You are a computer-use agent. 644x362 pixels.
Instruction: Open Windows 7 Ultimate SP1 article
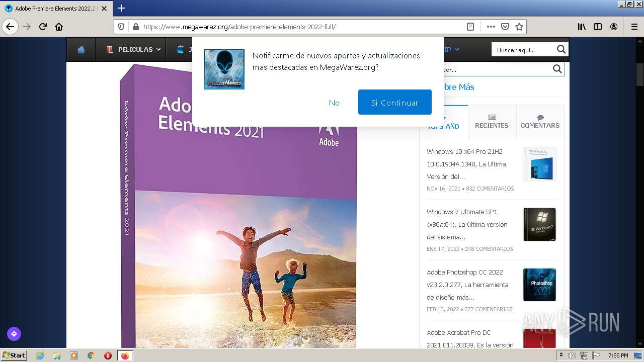467,224
